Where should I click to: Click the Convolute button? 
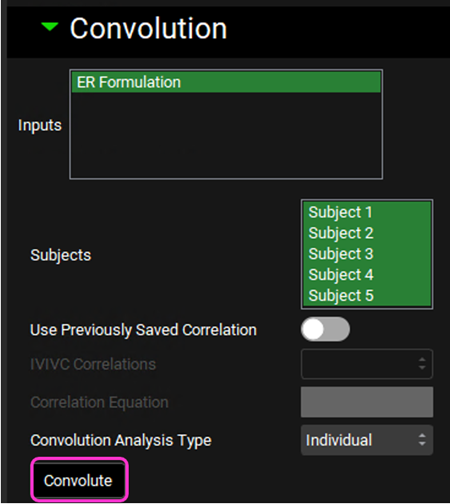pyautogui.click(x=79, y=480)
